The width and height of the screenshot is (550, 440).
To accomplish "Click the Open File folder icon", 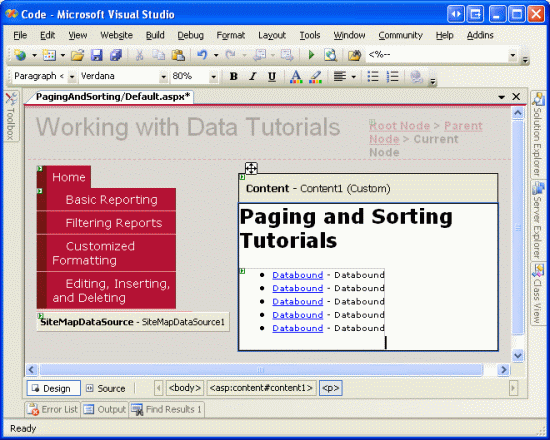I will 78,55.
